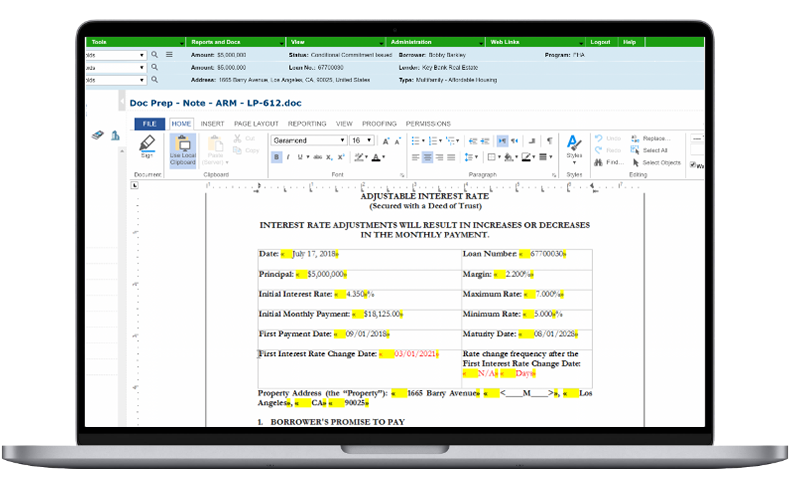Switch to the REPORTING tab

pos(307,124)
